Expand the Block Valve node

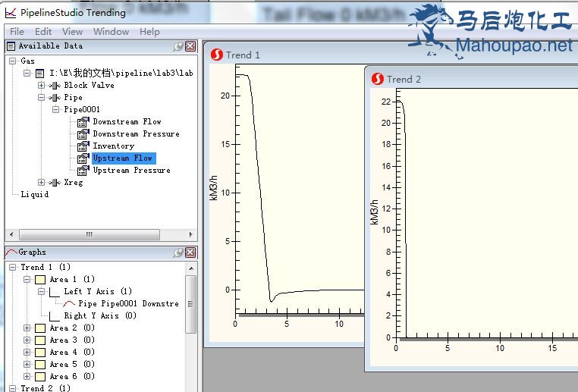click(x=41, y=86)
